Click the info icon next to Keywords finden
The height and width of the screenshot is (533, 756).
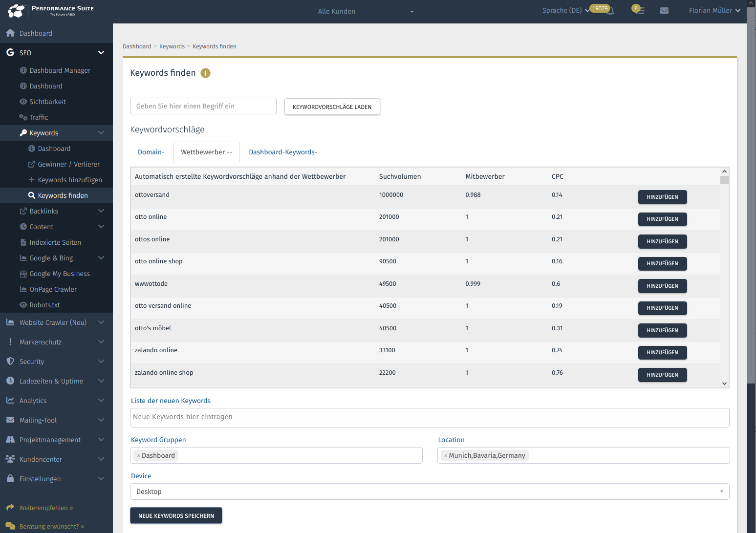206,73
